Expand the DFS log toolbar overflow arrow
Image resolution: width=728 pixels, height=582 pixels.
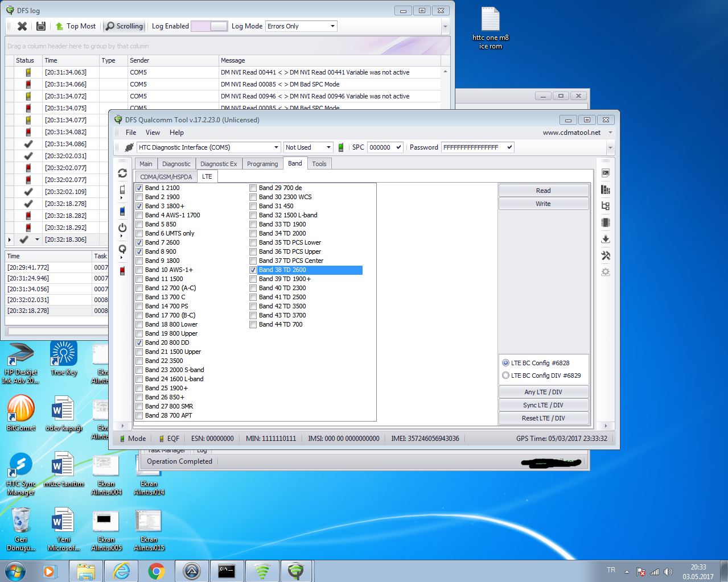click(445, 26)
